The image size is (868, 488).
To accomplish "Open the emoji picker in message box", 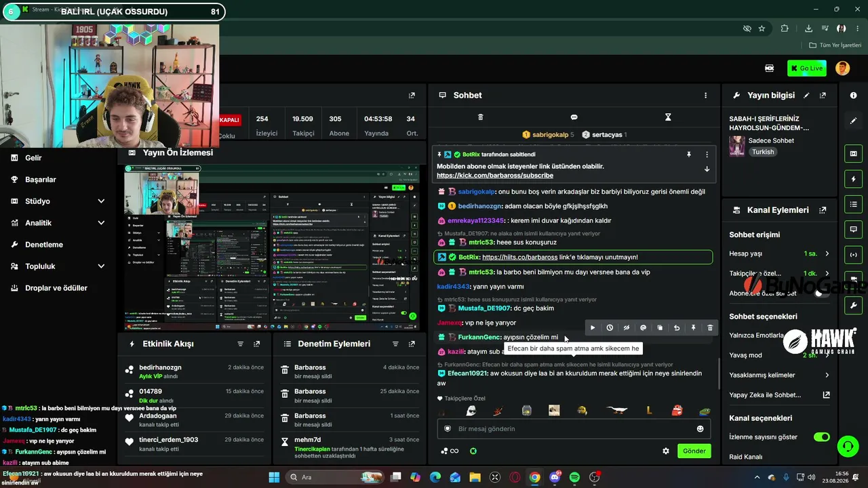I will pyautogui.click(x=701, y=429).
